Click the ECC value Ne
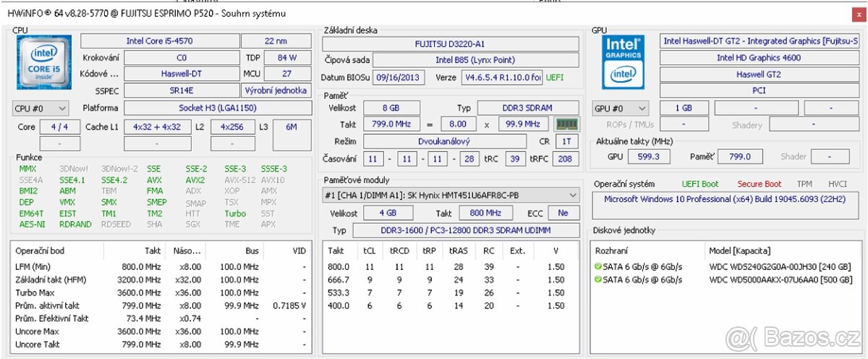The height and width of the screenshot is (359, 868). [563, 214]
